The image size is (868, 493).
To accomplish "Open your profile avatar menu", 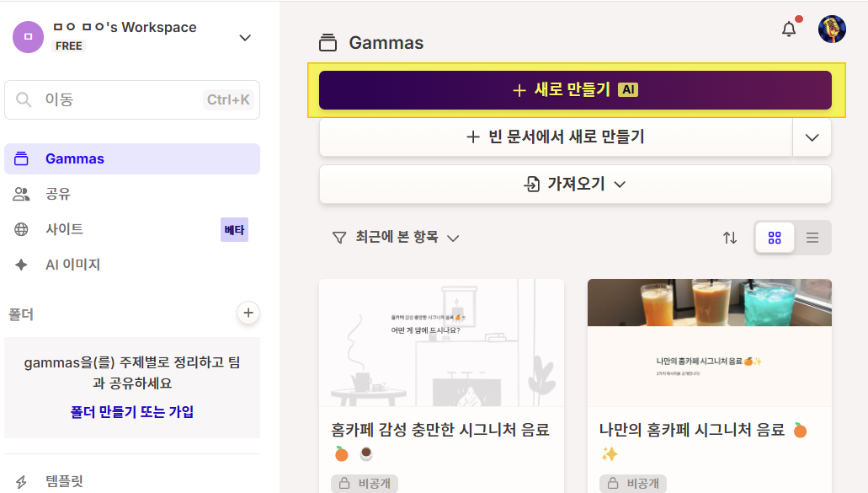I will tap(832, 28).
